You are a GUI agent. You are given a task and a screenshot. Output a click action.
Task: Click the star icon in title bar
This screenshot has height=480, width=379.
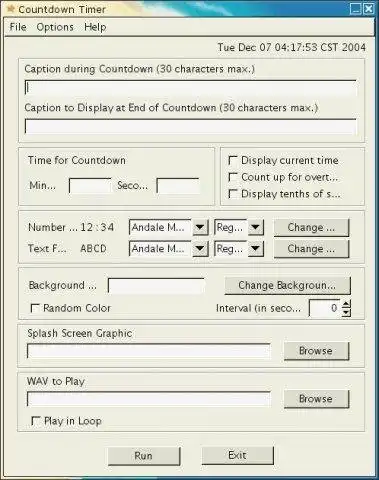(x=11, y=8)
